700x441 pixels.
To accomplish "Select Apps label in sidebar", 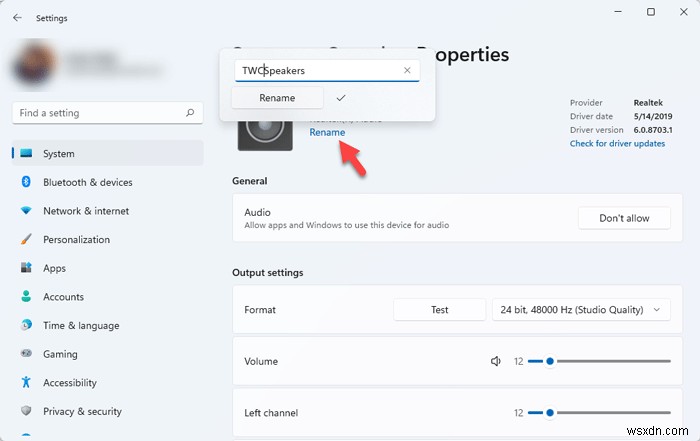I will coord(54,268).
